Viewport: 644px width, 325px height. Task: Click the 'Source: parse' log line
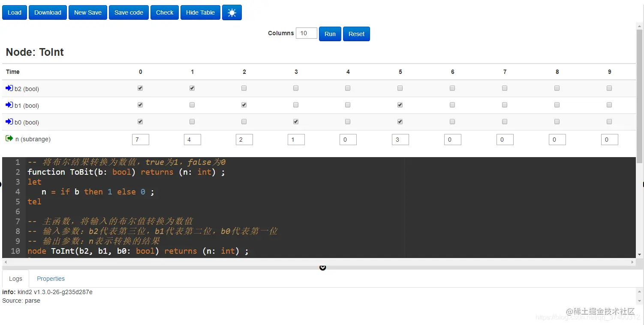21,301
